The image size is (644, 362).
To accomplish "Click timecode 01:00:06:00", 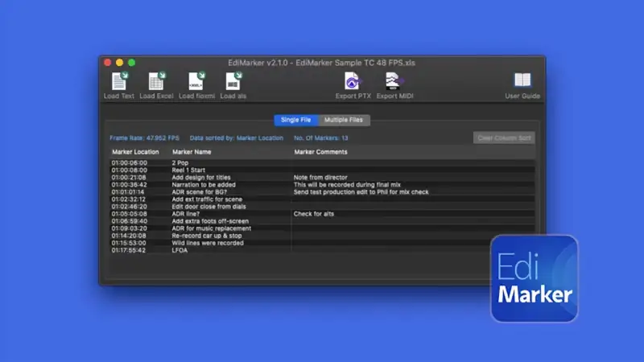I will point(129,163).
